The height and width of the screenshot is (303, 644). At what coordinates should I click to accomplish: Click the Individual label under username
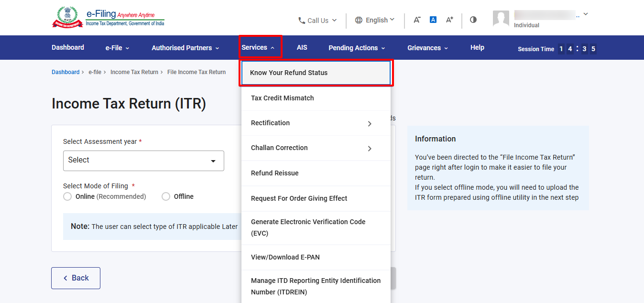pos(526,25)
